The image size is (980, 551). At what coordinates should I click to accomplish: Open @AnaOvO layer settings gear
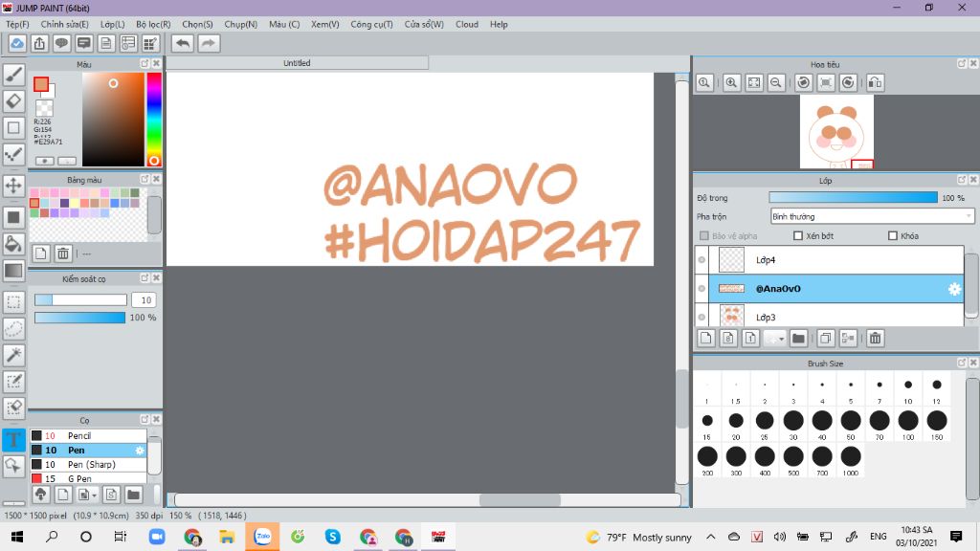954,289
